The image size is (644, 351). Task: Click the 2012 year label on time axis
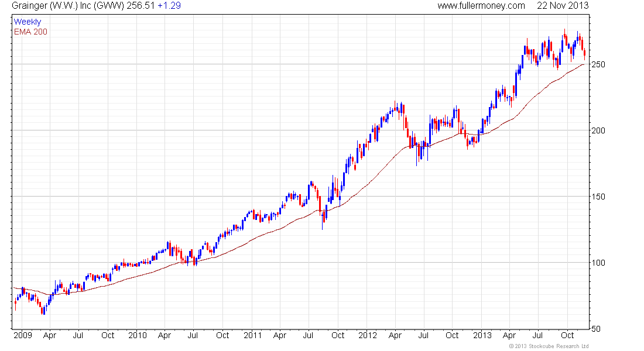coord(367,335)
